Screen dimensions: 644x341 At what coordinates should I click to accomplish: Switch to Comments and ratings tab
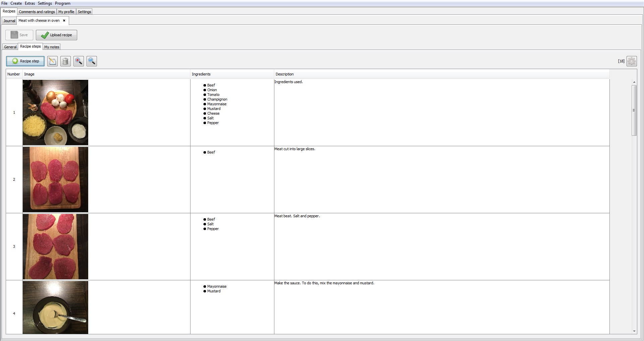pos(37,11)
